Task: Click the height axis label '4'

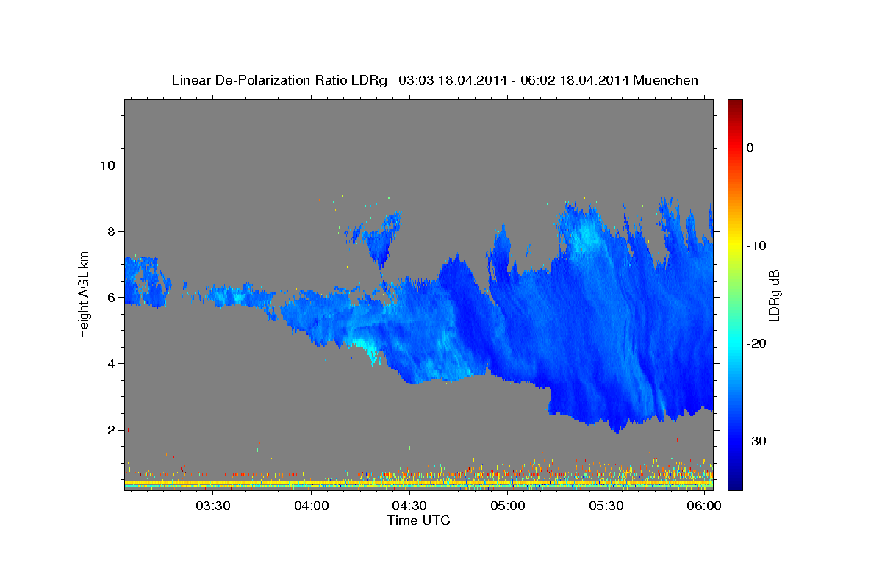Action: pyautogui.click(x=110, y=363)
